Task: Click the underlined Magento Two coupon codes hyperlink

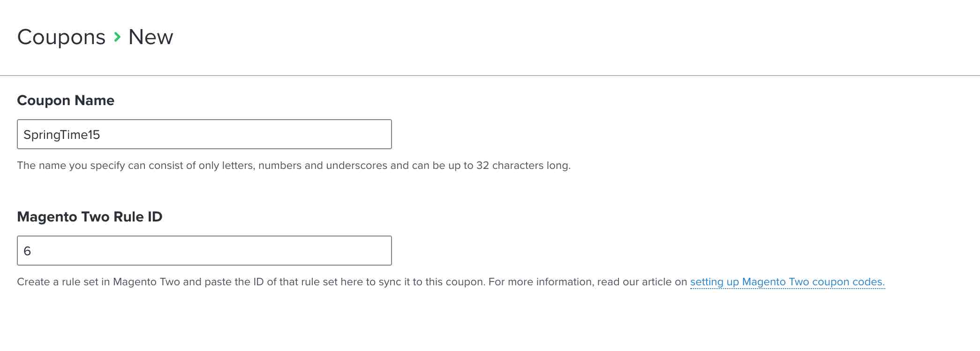Action: click(787, 282)
